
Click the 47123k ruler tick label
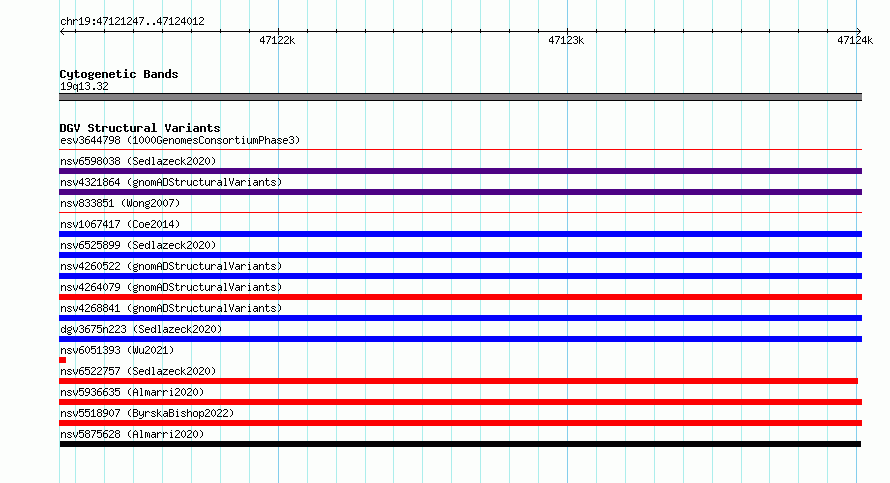pos(566,40)
